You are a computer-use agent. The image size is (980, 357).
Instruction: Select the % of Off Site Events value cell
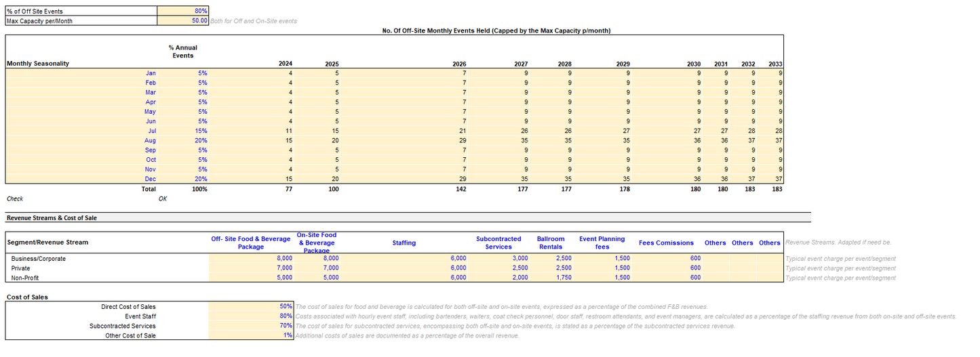(183, 11)
